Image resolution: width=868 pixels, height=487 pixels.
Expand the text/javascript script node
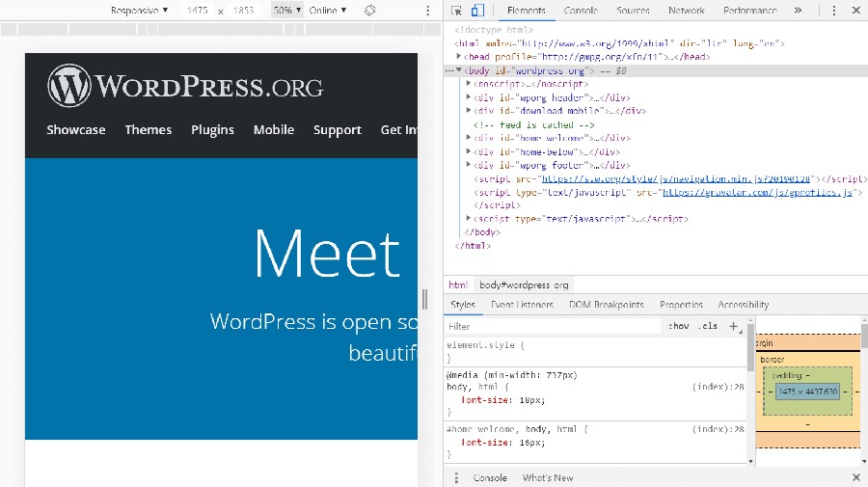coord(469,219)
